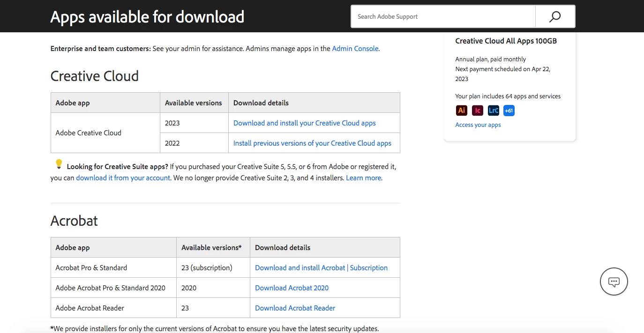Click the lightbulb tip icon

tap(59, 164)
